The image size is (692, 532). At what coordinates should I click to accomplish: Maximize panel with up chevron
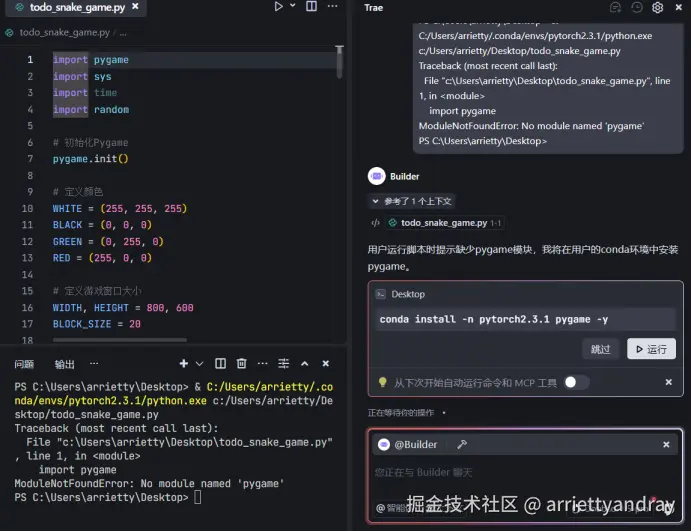coord(305,363)
